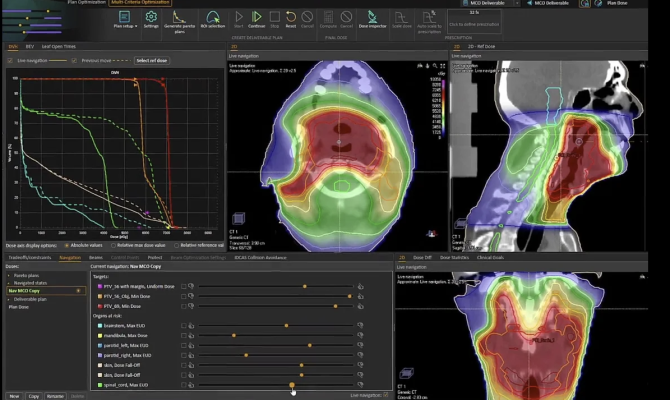
Task: Click the Reset optimization icon
Action: (x=291, y=18)
